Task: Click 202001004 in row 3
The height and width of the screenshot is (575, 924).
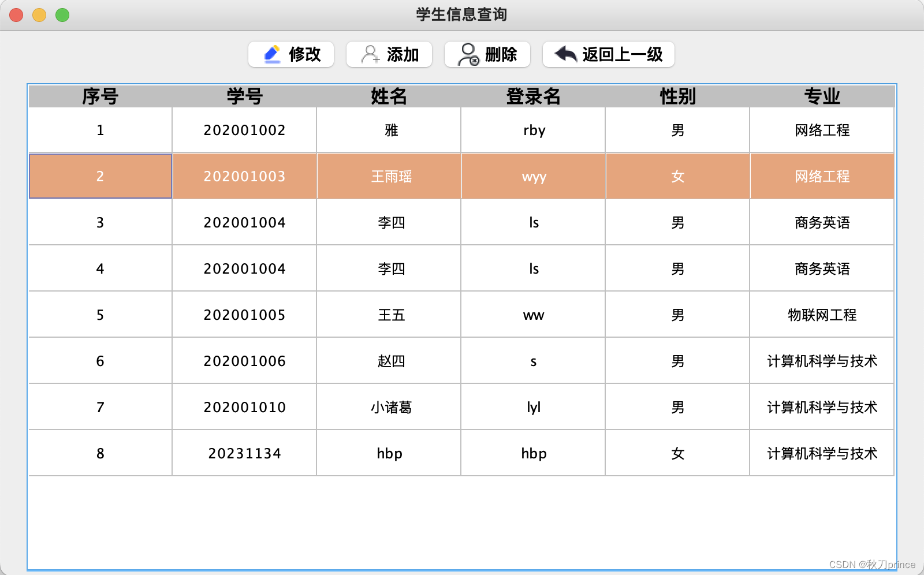Action: pyautogui.click(x=245, y=222)
